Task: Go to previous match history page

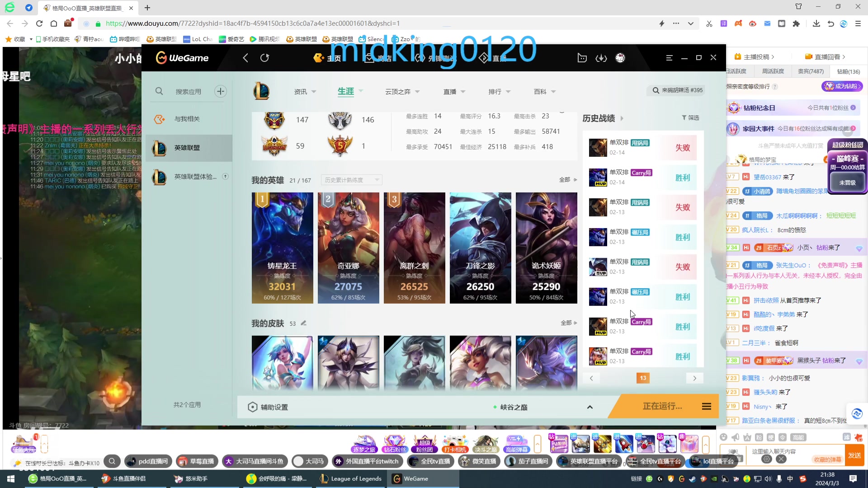Action: [x=591, y=378]
